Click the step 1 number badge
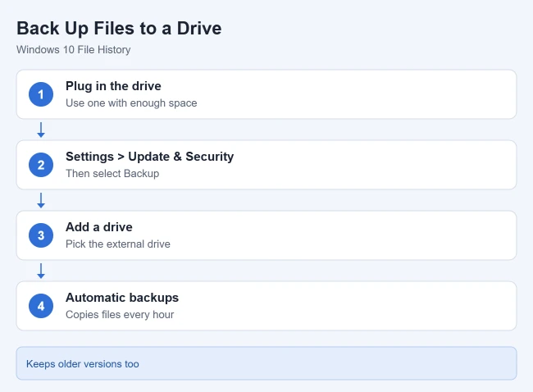Image resolution: width=533 pixels, height=392 pixels. 41,94
